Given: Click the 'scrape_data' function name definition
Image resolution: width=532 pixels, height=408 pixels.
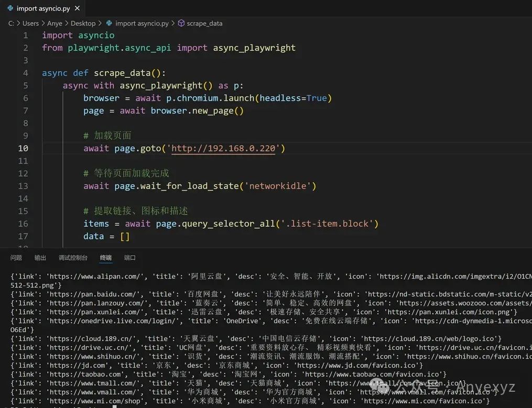Looking at the screenshot, I should pos(122,73).
